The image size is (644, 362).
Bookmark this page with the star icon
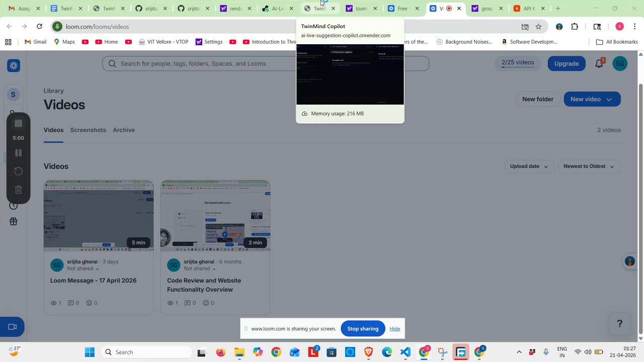click(x=538, y=27)
